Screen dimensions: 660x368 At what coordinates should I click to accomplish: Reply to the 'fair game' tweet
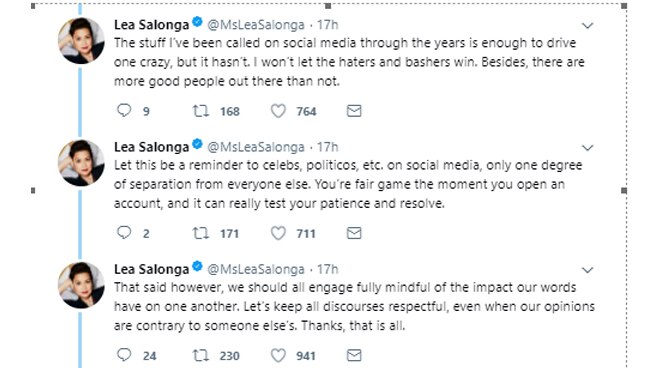click(x=124, y=232)
